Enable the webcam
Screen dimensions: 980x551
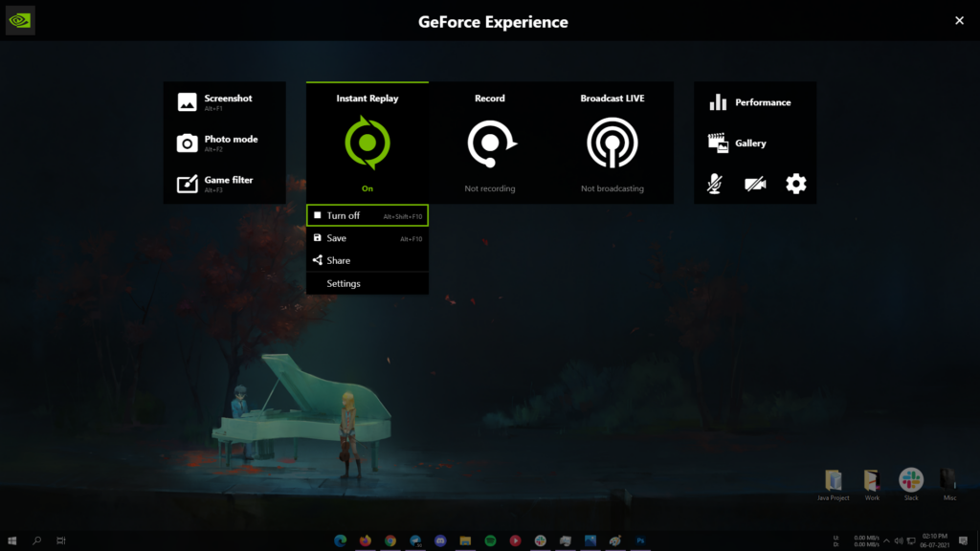755,184
